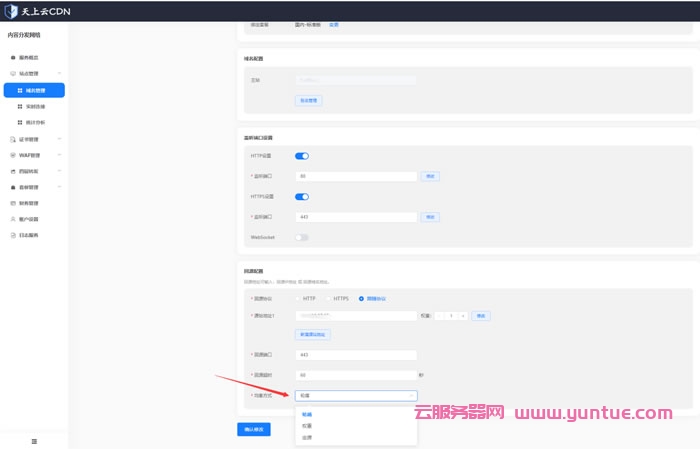
Task: Open the 负载方式 dropdown box
Action: 356,396
